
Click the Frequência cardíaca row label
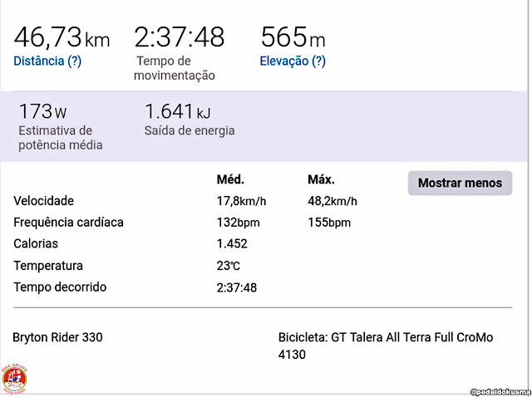pos(69,223)
